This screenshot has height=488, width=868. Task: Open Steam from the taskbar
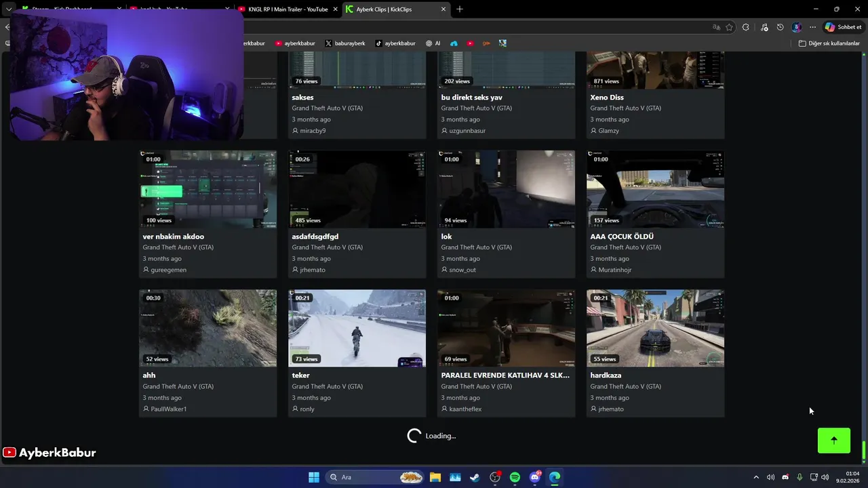click(475, 477)
